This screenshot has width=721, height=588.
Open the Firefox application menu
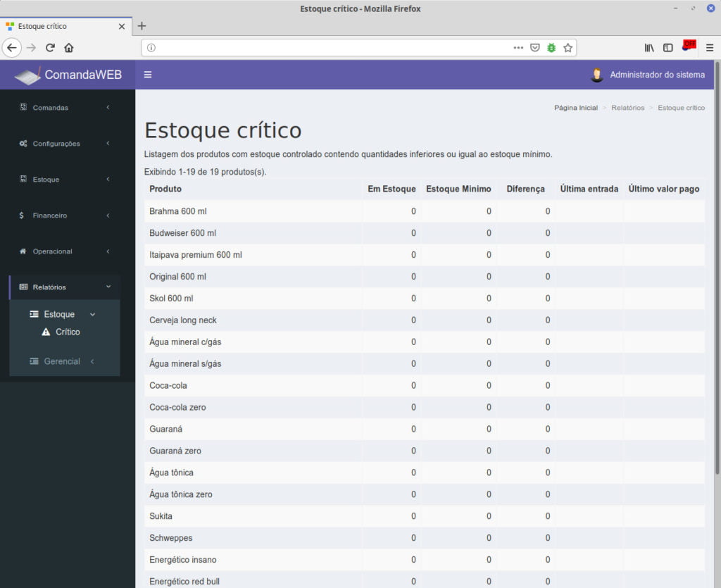click(709, 48)
